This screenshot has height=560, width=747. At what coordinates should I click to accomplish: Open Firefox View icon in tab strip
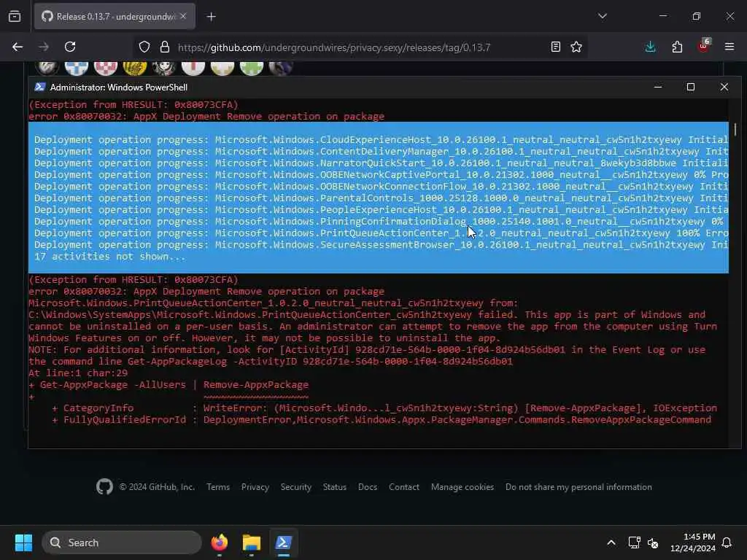click(15, 16)
